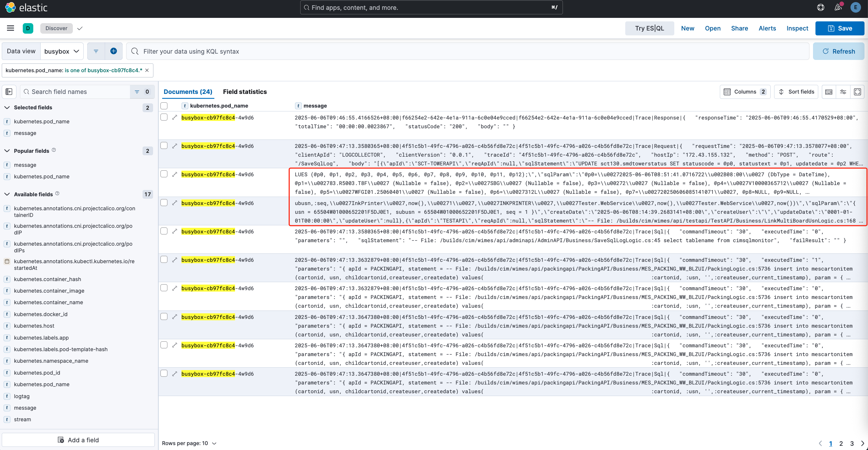The height and width of the screenshot is (450, 868).
Task: Collapse the fields sidebar
Action: click(x=9, y=91)
